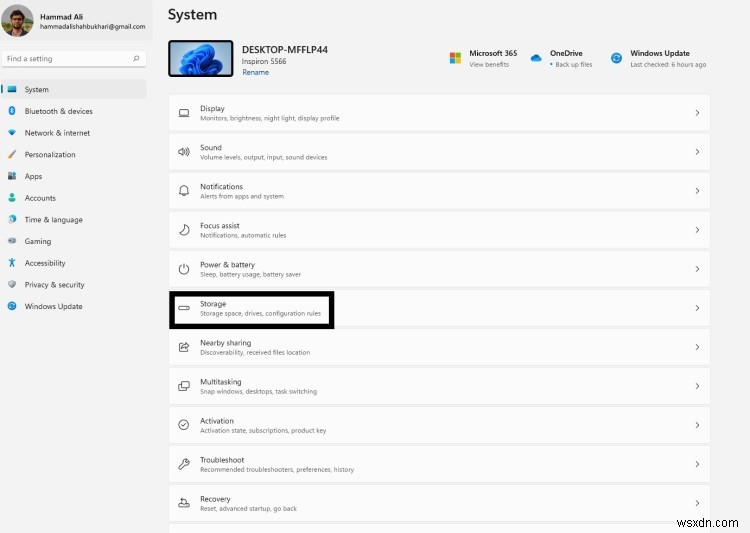Click the Gaming controller icon
750x533 pixels.
click(x=12, y=241)
